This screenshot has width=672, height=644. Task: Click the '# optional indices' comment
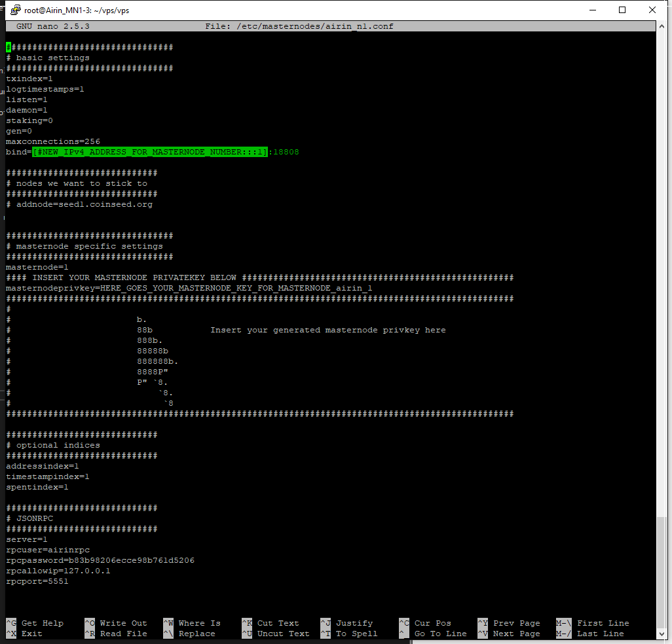pyautogui.click(x=52, y=445)
